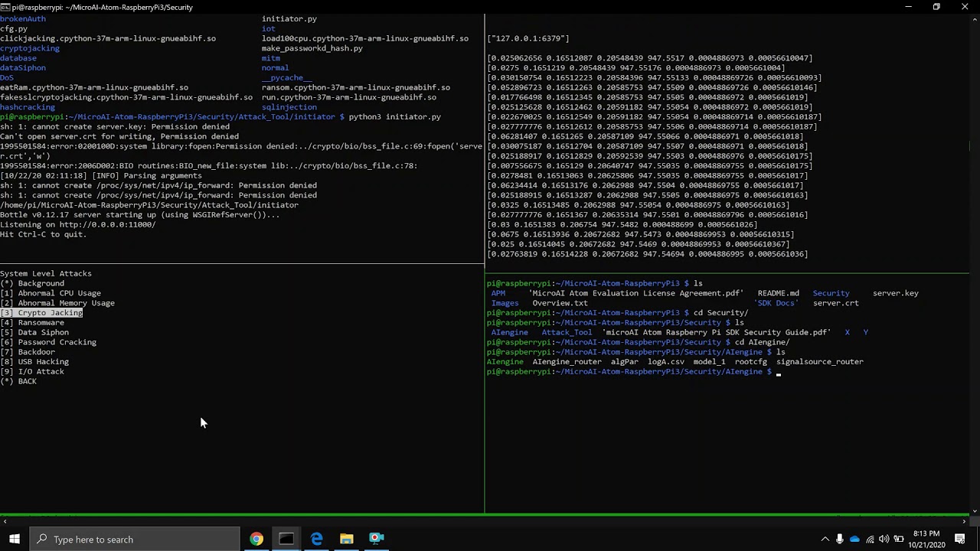The height and width of the screenshot is (551, 980).
Task: Click the cryptojacking directory name
Action: pyautogui.click(x=30, y=48)
